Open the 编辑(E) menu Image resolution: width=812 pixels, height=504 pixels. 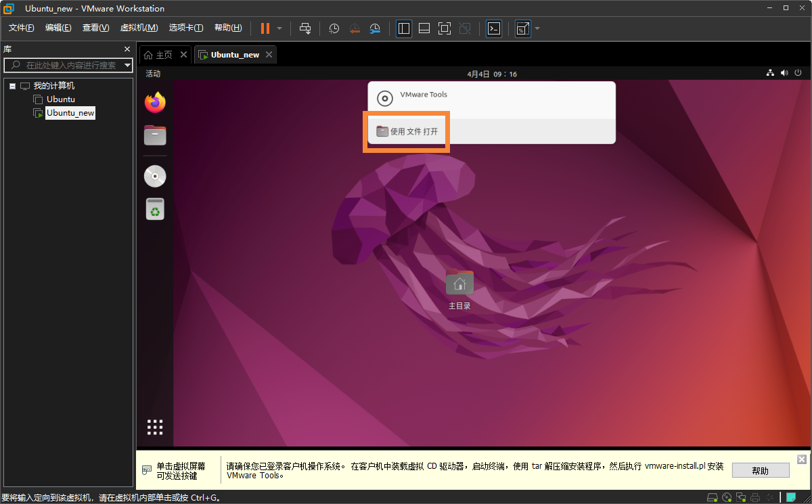(x=58, y=28)
